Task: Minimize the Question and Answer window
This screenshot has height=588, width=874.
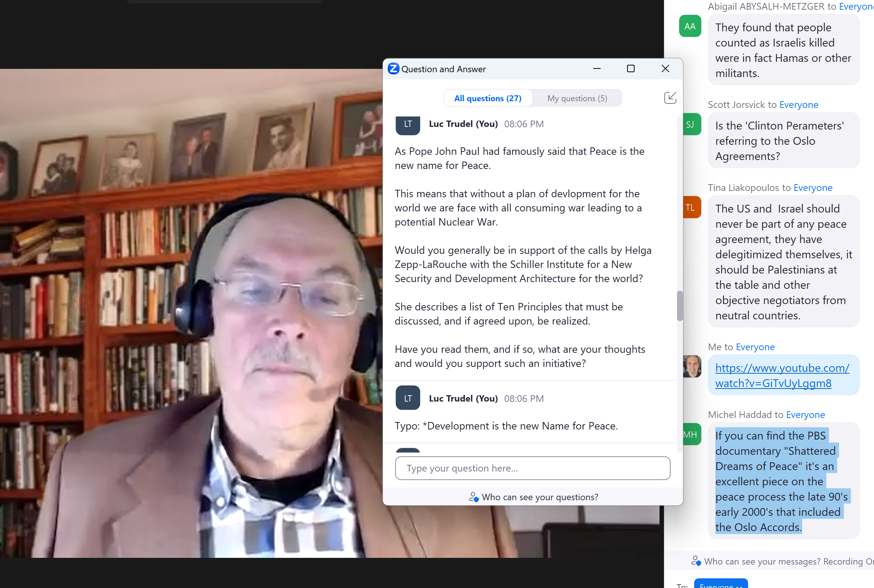Action: pyautogui.click(x=597, y=68)
